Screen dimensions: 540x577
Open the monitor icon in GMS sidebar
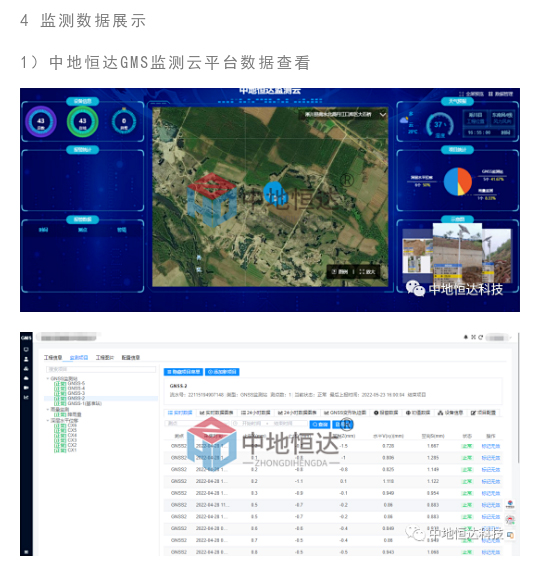(26, 349)
